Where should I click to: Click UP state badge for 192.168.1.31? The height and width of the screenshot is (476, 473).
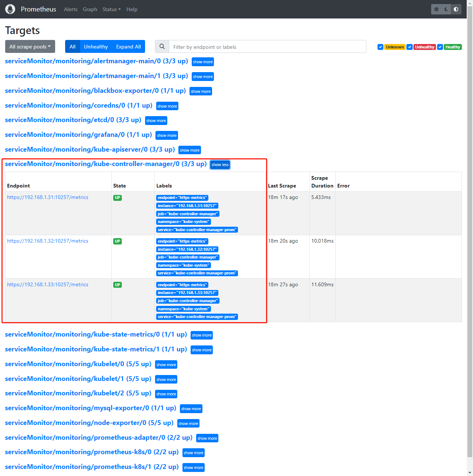pyautogui.click(x=117, y=198)
